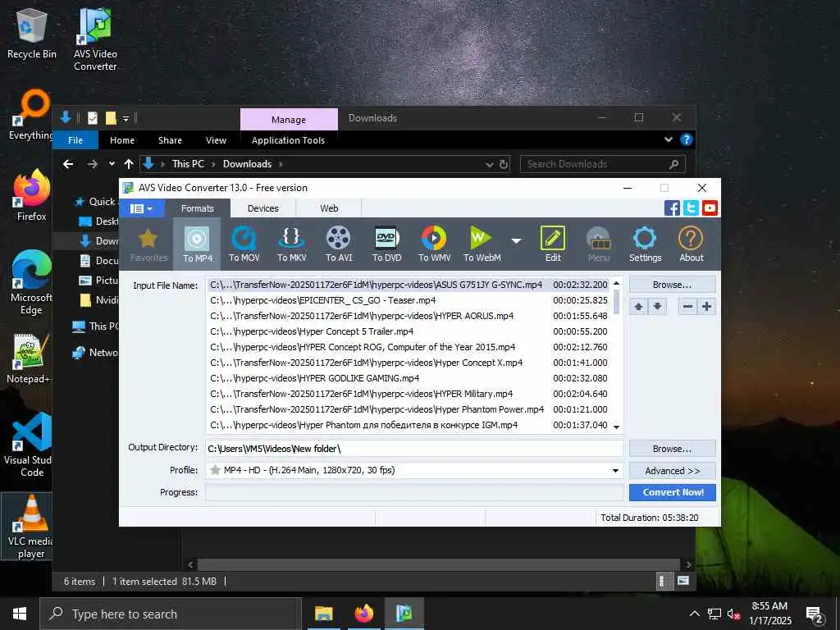840x630 pixels.
Task: Open Notepad++ desktop shortcut
Action: point(30,359)
